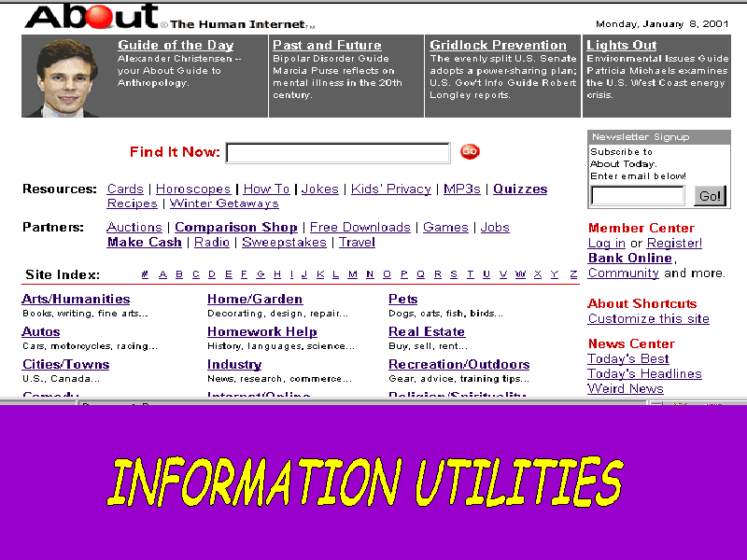Select the # site index entry
Screen dimensions: 747x560
pyautogui.click(x=145, y=274)
